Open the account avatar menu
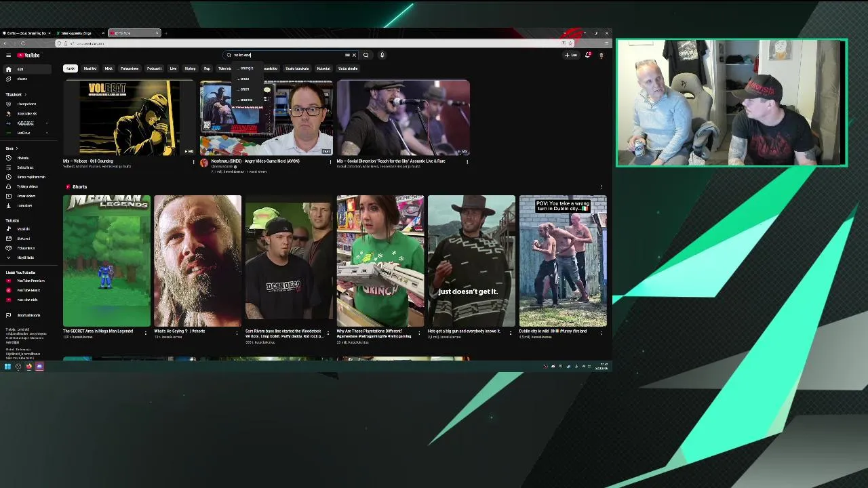868x488 pixels. click(601, 55)
